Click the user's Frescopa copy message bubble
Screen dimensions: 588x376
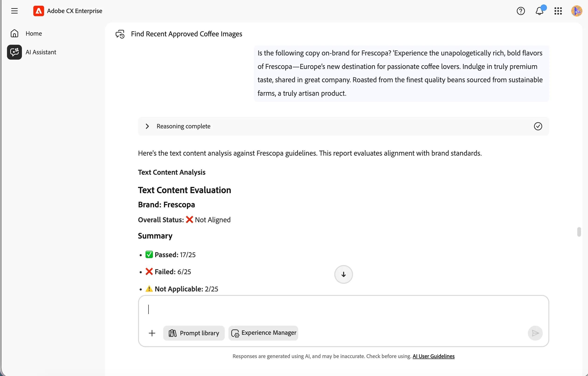click(401, 73)
